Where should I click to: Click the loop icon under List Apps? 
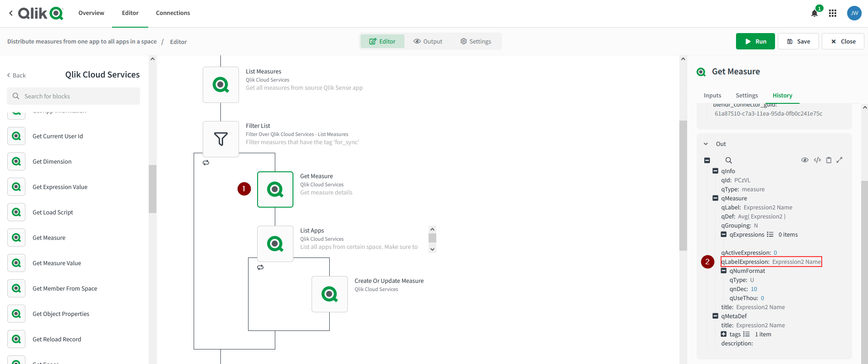coord(260,267)
